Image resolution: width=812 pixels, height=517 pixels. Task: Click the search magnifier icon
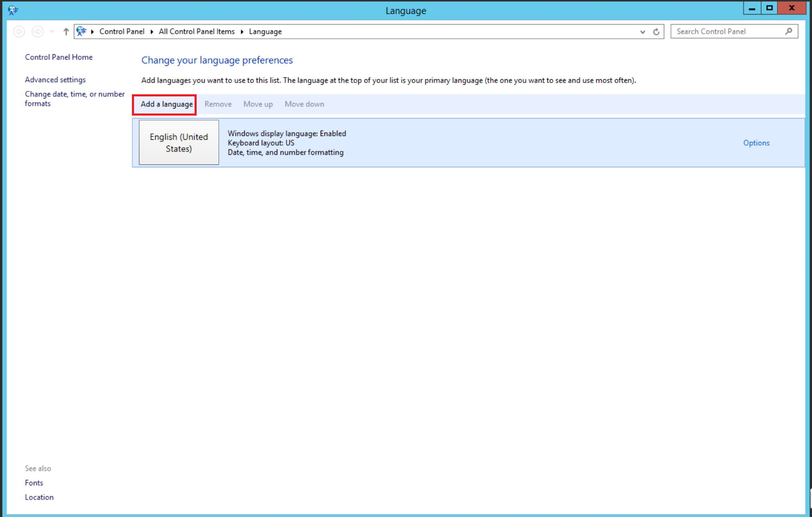[x=789, y=31]
